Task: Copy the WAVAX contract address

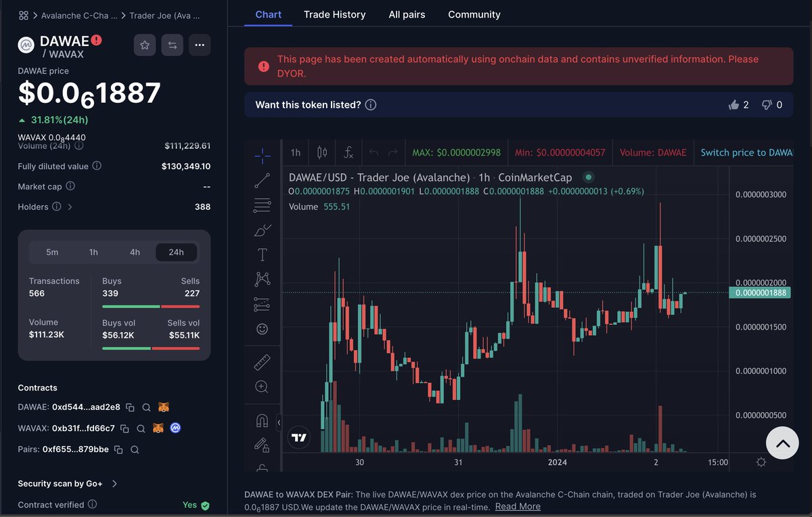Action: tap(125, 428)
